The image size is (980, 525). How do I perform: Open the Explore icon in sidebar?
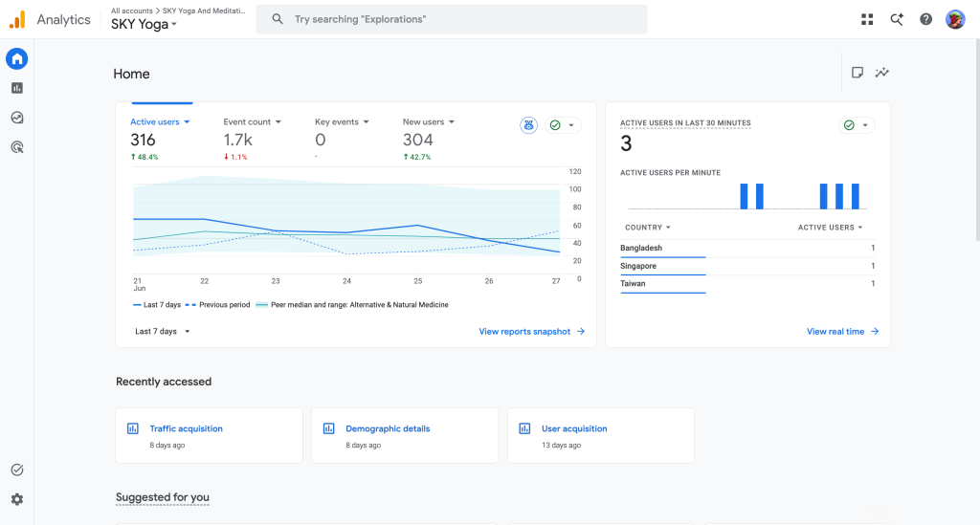[17, 118]
